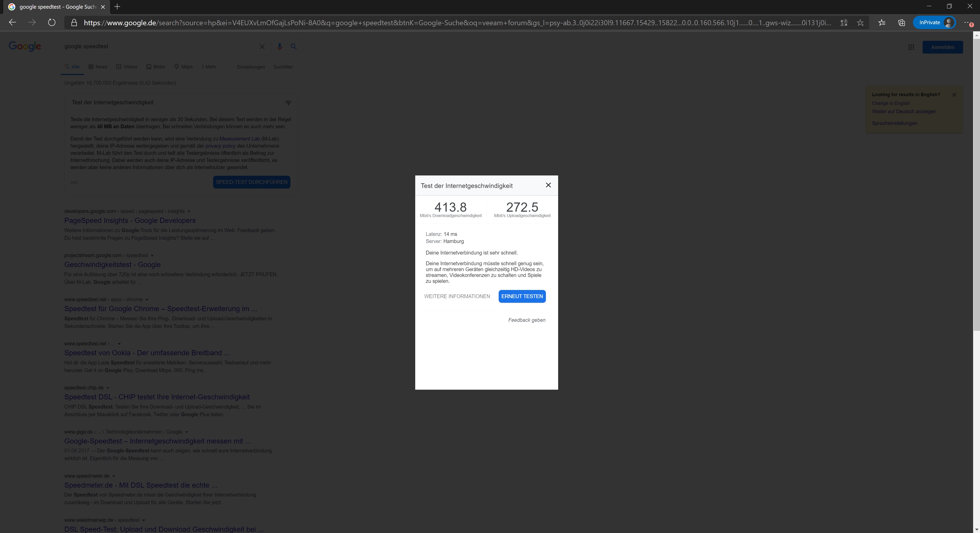This screenshot has width=980, height=533.
Task: Expand dropdown arrow next to projectstream.google.com URL
Action: [x=152, y=256]
